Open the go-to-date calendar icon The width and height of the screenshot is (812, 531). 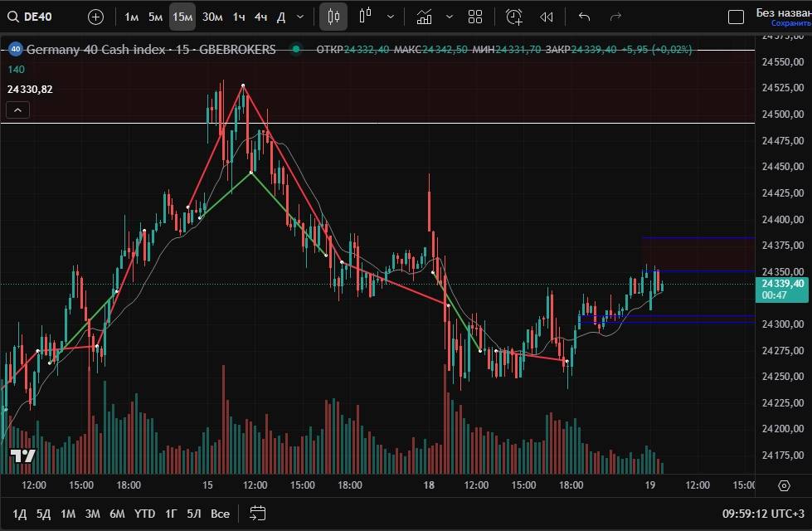pyautogui.click(x=257, y=514)
